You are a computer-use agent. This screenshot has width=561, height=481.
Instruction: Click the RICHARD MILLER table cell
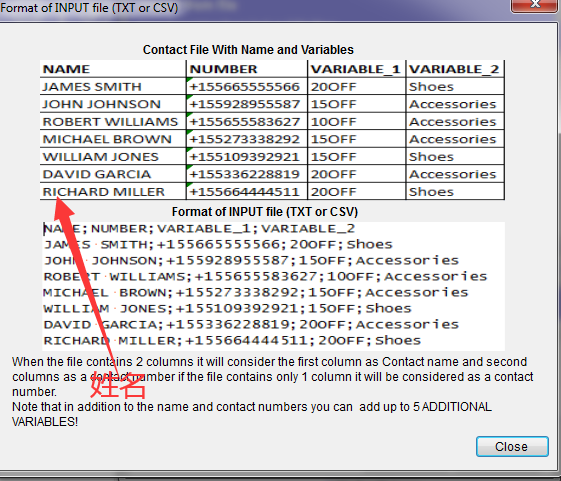pyautogui.click(x=113, y=191)
